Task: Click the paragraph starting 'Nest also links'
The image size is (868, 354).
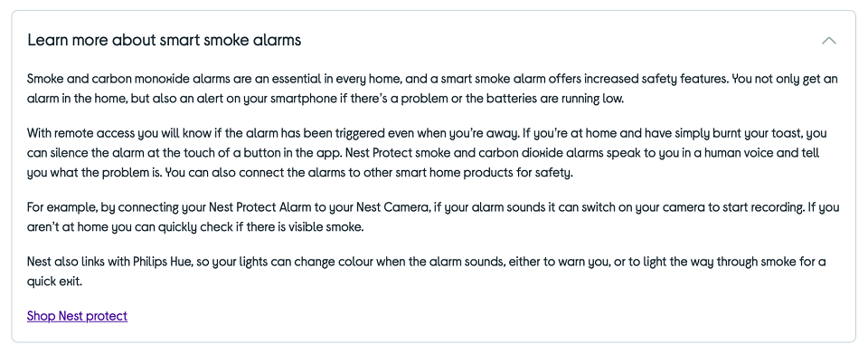Action: 426,272
